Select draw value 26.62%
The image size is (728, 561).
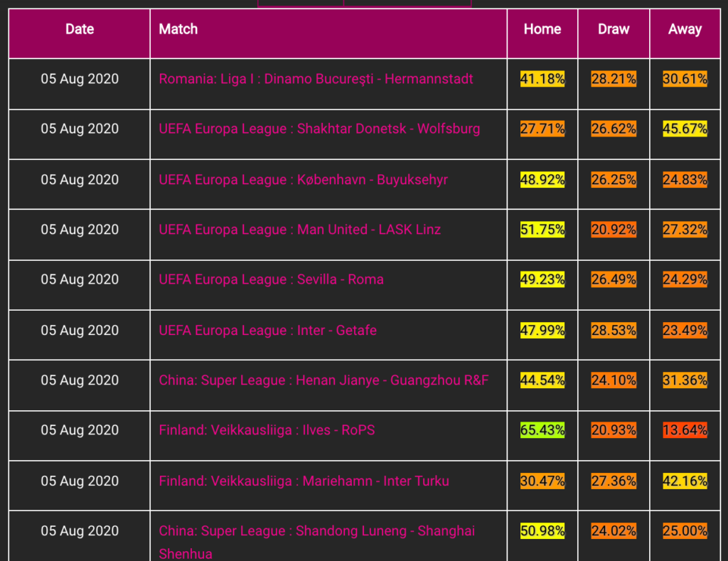click(x=614, y=129)
